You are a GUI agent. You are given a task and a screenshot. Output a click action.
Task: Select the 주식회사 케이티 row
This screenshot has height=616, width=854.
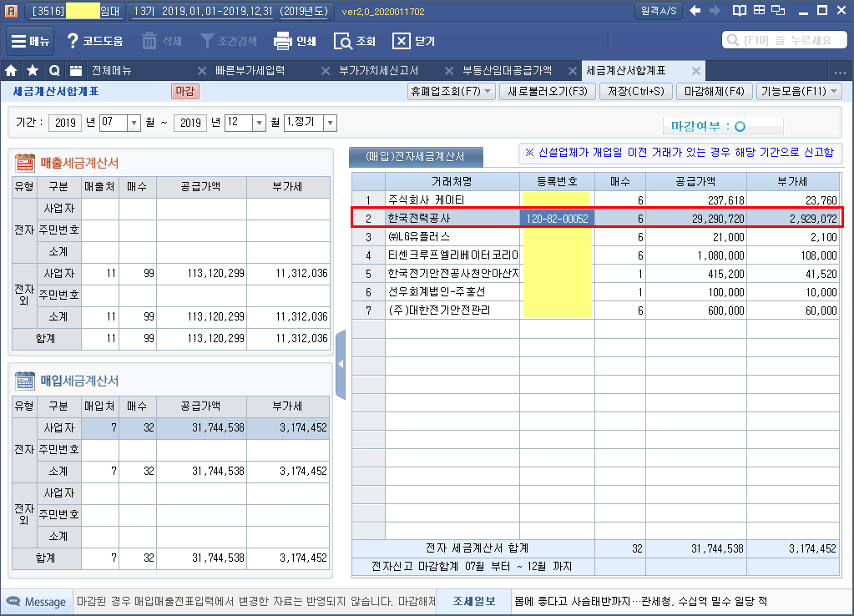tap(596, 199)
